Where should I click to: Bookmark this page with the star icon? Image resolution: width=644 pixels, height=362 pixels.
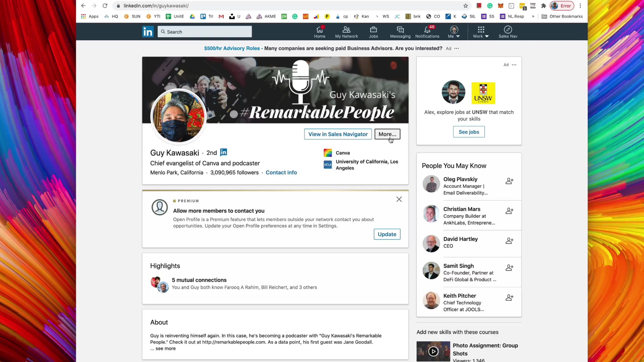tap(466, 6)
